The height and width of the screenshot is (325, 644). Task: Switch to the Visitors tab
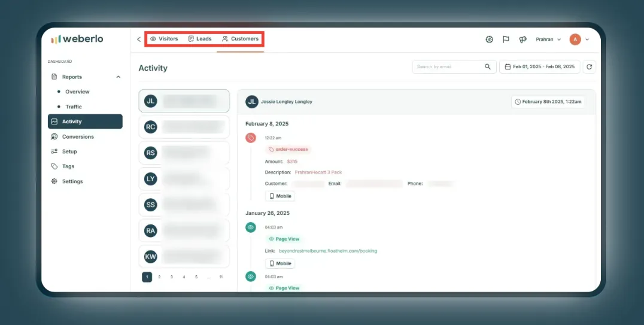tap(164, 39)
